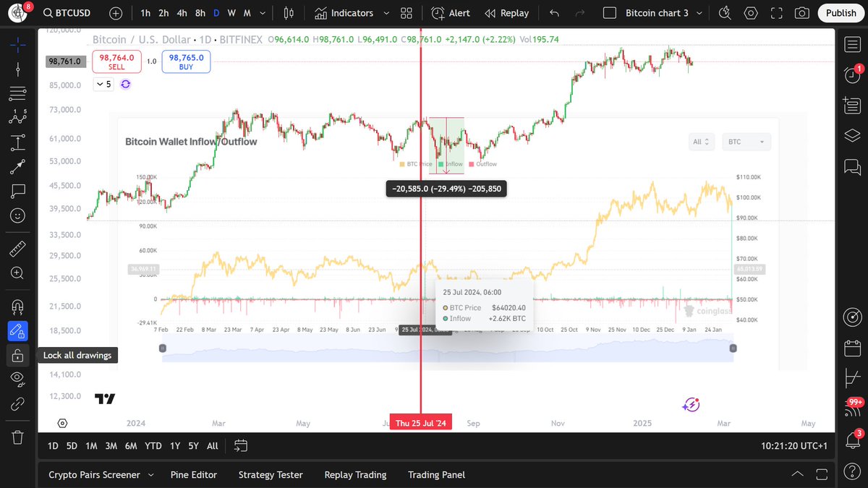This screenshot has width=868, height=488.
Task: Expand the indicator templates dropdown arrow
Action: tap(386, 13)
